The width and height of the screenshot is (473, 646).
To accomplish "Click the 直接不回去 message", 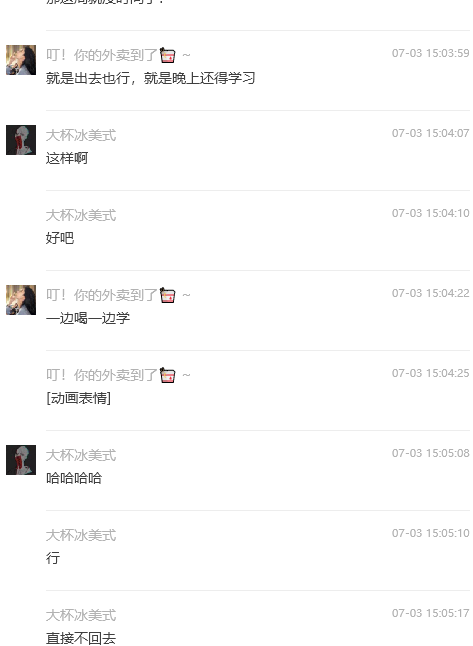I will click(x=81, y=638).
